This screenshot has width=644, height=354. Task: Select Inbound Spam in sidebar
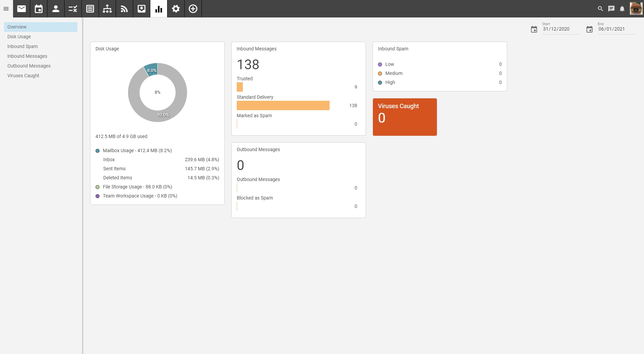coord(23,46)
